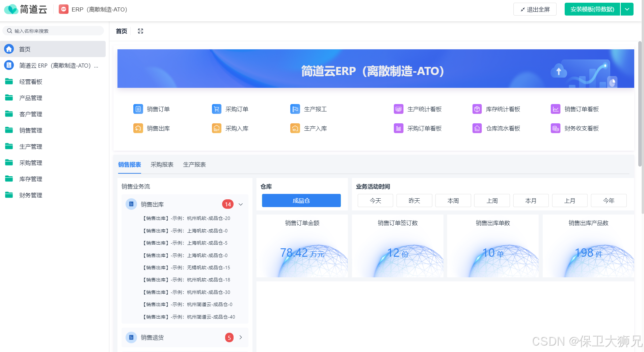
Task: Select the 成品仓 warehouse button
Action: [x=301, y=200]
